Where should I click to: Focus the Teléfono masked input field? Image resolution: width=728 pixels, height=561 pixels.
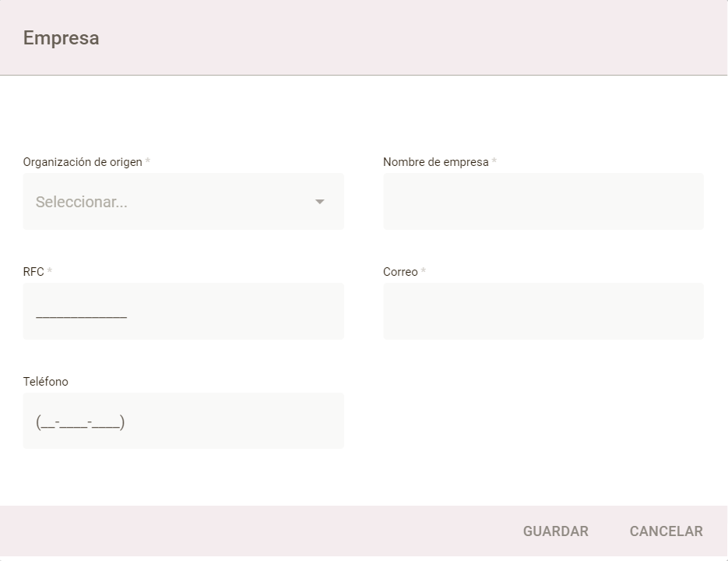tap(183, 422)
